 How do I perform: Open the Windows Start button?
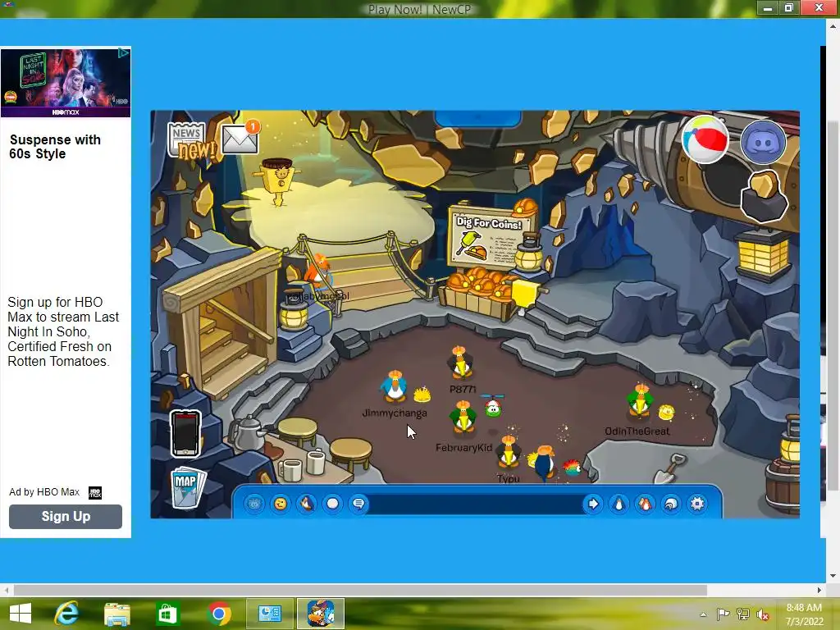(21, 614)
